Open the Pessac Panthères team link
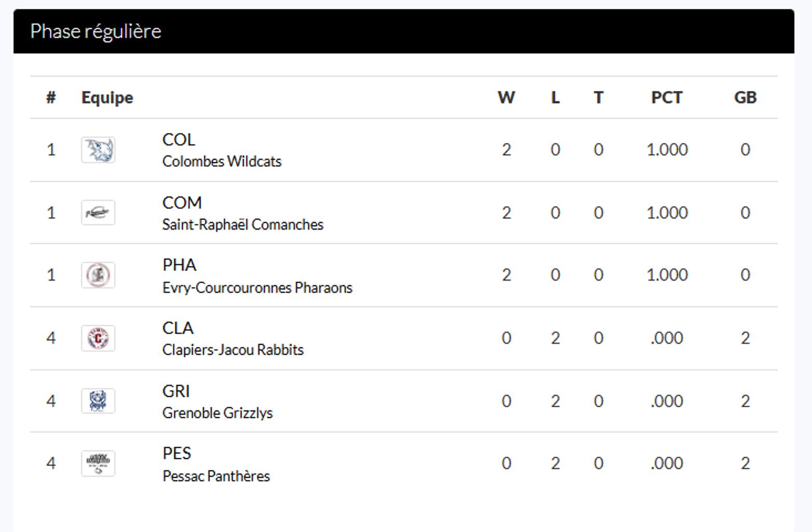This screenshot has height=532, width=812. pos(216,476)
